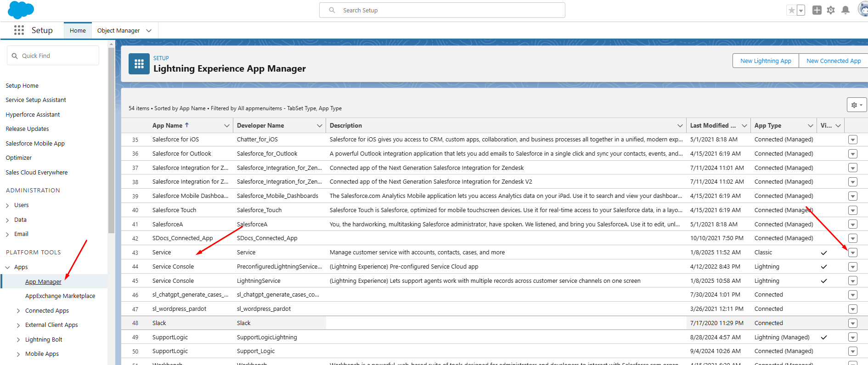Open the Notifications bell icon
868x365 pixels.
coord(845,10)
